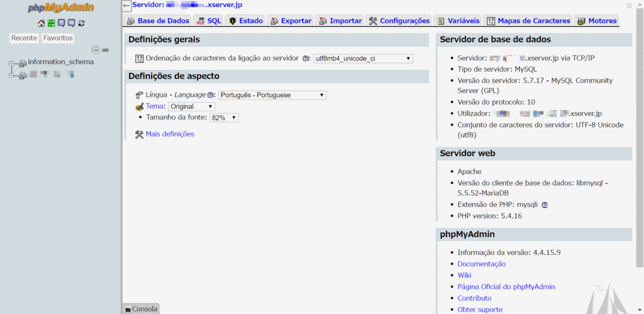Open Página Oficial do phpMyAdmin link
The width and height of the screenshot is (644, 314).
coord(506,287)
